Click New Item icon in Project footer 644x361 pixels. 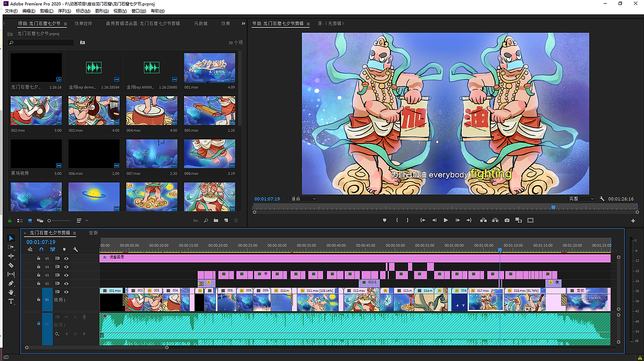coord(226,221)
